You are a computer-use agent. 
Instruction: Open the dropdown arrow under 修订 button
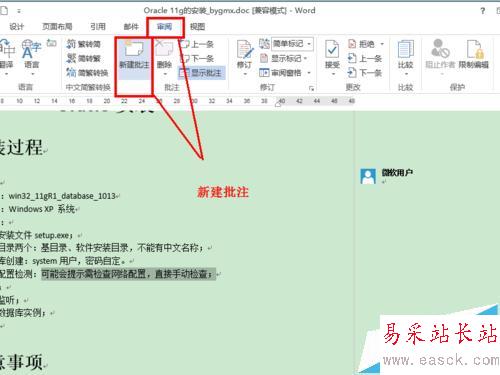(245, 74)
